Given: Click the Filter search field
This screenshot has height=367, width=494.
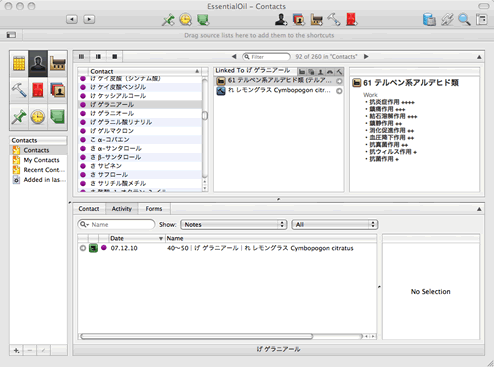Looking at the screenshot, I should 266,57.
